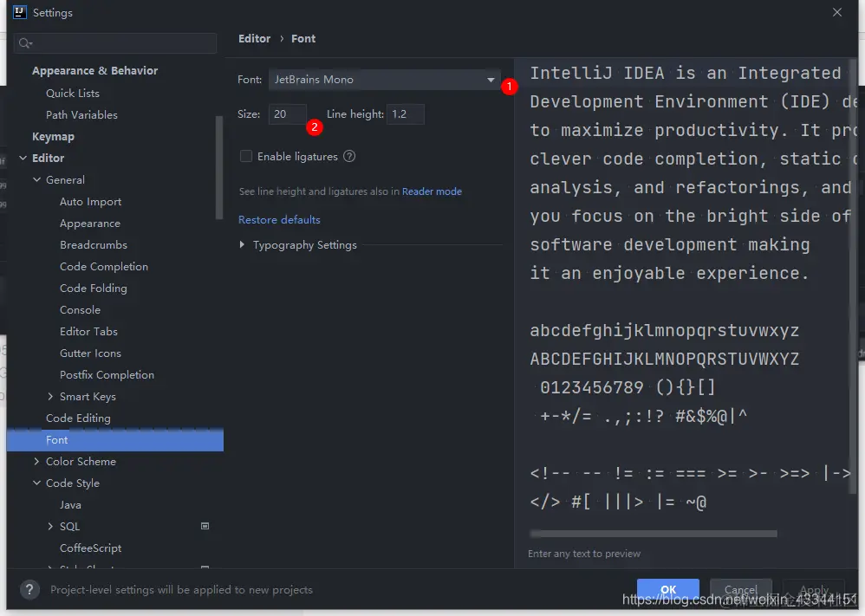Click the font Size field

click(288, 114)
